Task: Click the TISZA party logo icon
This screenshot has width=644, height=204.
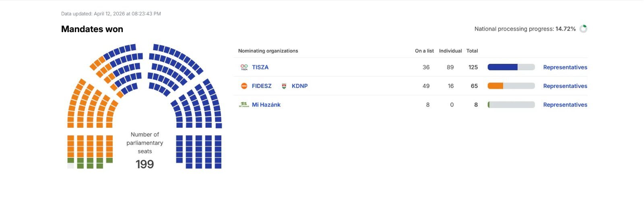Action: [244, 67]
